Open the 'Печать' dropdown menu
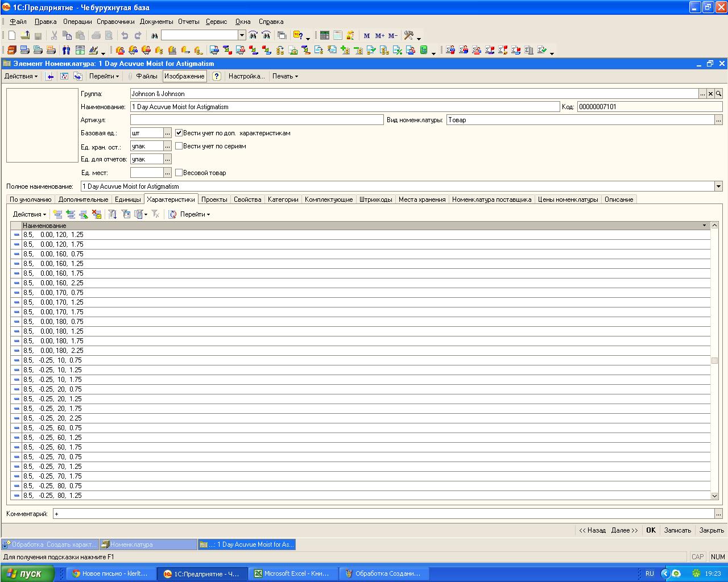Viewport: 728px width, 582px height. 285,76
